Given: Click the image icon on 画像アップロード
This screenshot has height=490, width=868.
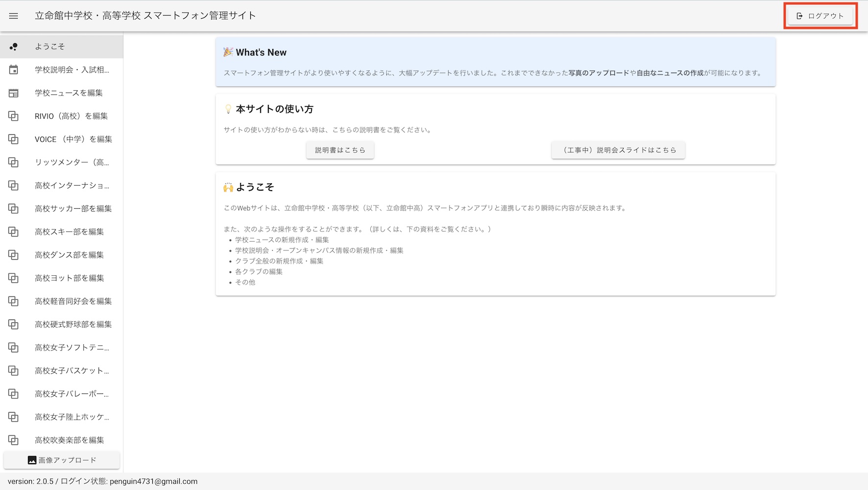Looking at the screenshot, I should tap(31, 460).
